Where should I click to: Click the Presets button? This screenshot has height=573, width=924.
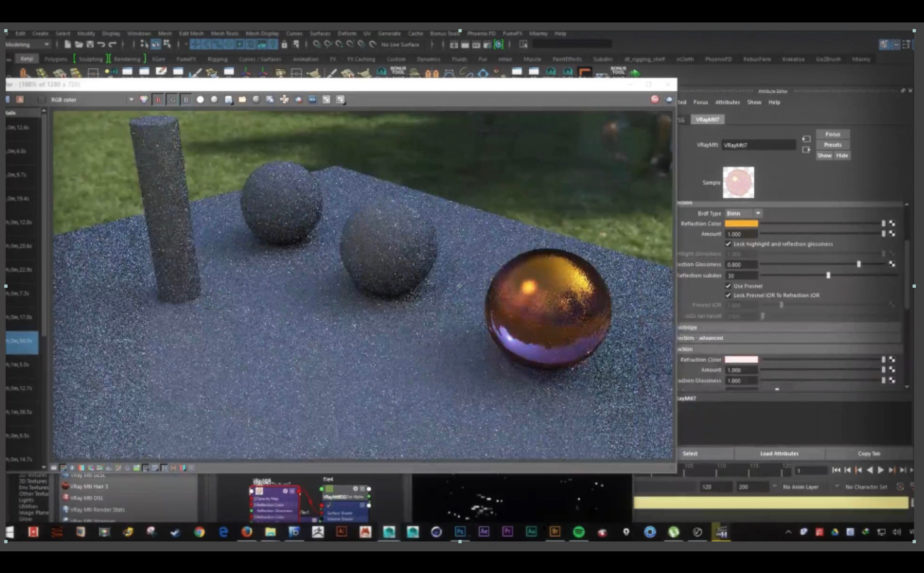tap(833, 145)
